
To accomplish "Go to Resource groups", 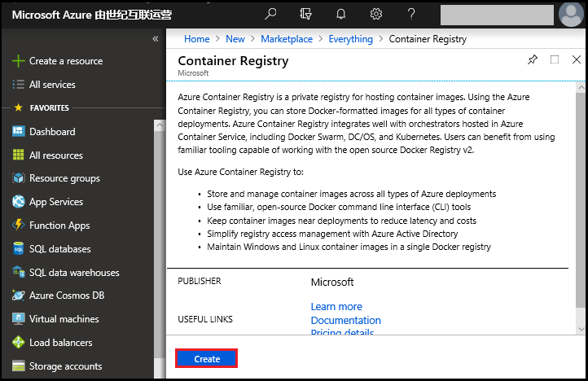I will (64, 178).
